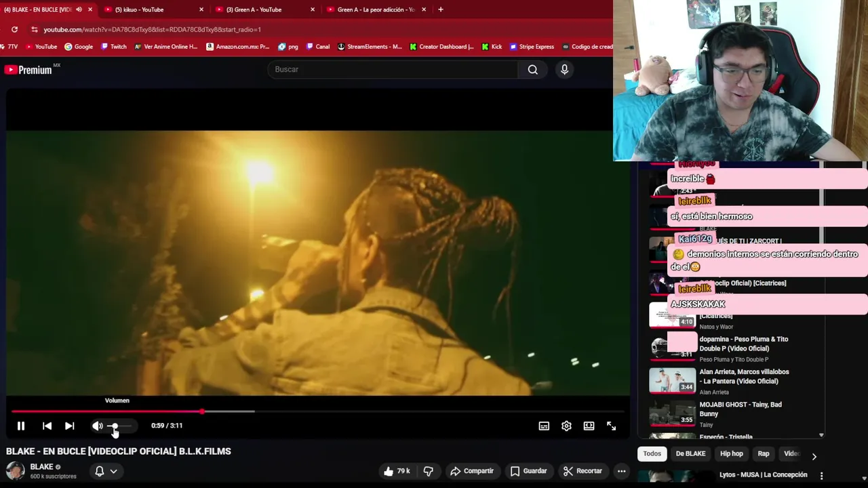
Task: Reload the page in the browser
Action: pyautogui.click(x=14, y=29)
